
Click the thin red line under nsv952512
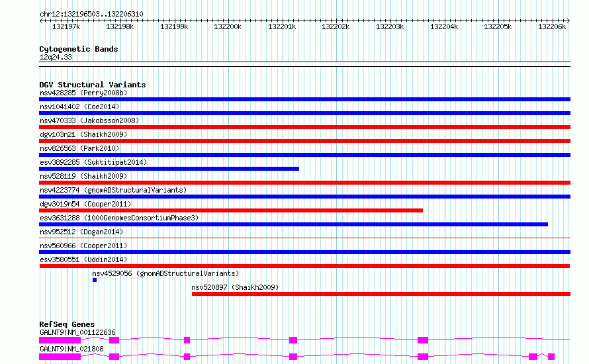pos(304,238)
